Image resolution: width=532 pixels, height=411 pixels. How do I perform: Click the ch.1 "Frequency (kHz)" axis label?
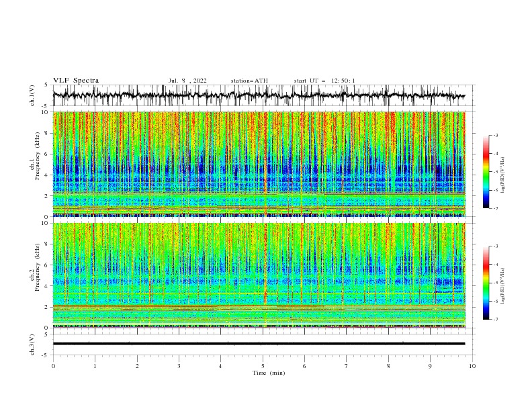point(38,154)
